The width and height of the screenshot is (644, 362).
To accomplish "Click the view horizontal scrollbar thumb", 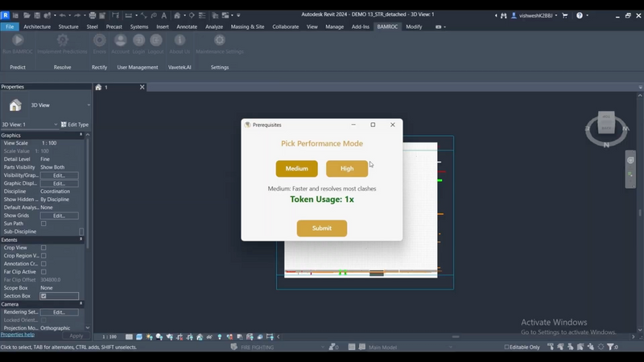I will [x=456, y=336].
